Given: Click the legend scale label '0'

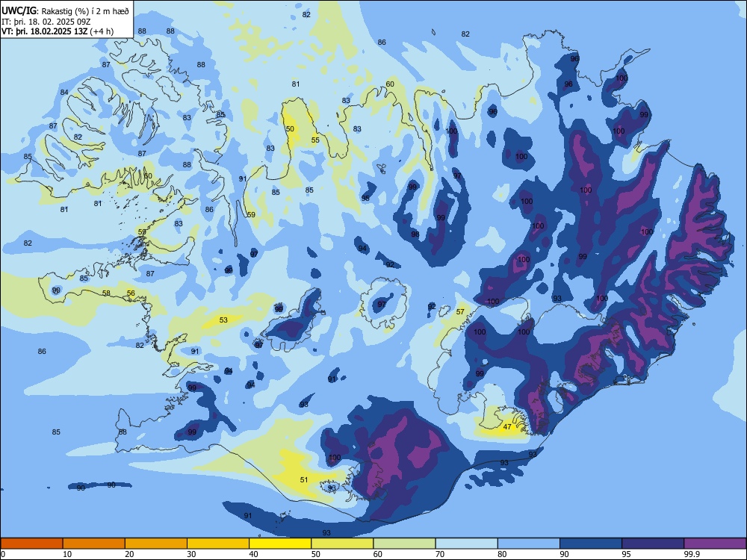Looking at the screenshot, I should (x=2, y=554).
